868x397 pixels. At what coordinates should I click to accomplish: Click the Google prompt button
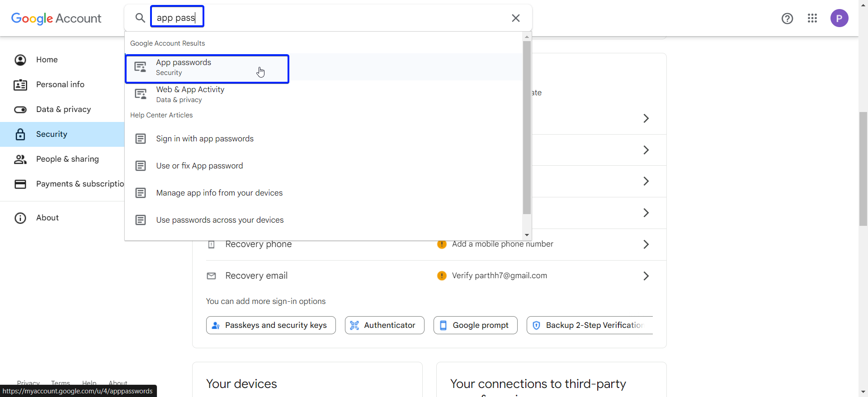[476, 325]
